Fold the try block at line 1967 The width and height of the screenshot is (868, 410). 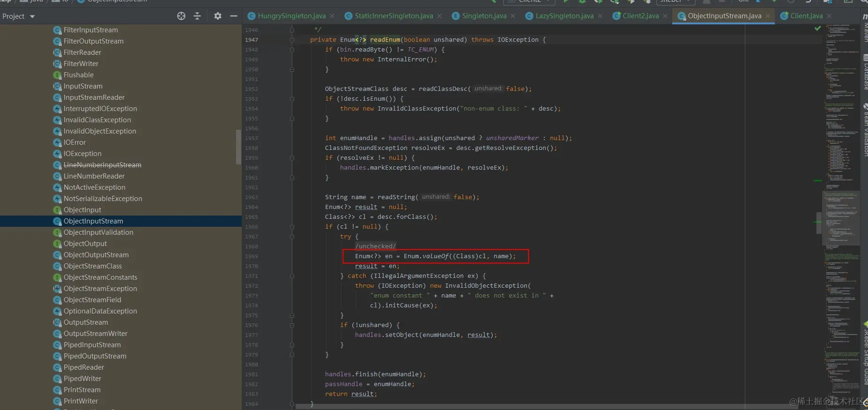[292, 237]
